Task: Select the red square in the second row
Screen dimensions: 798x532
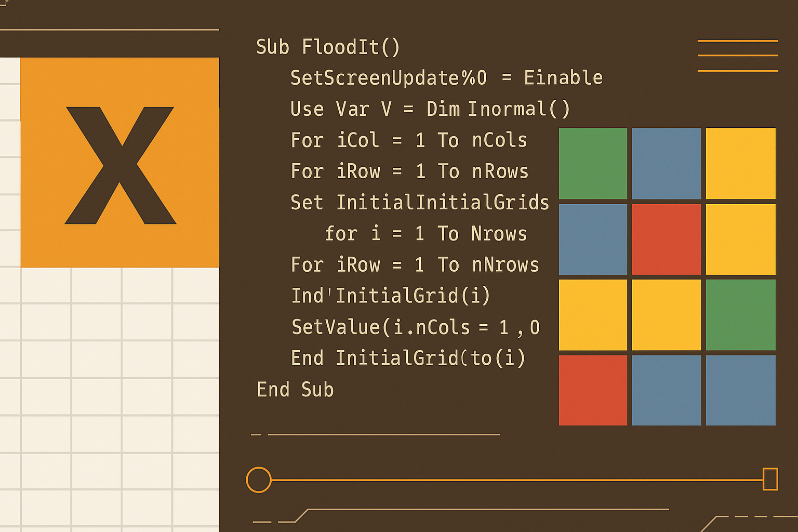Action: tap(666, 239)
